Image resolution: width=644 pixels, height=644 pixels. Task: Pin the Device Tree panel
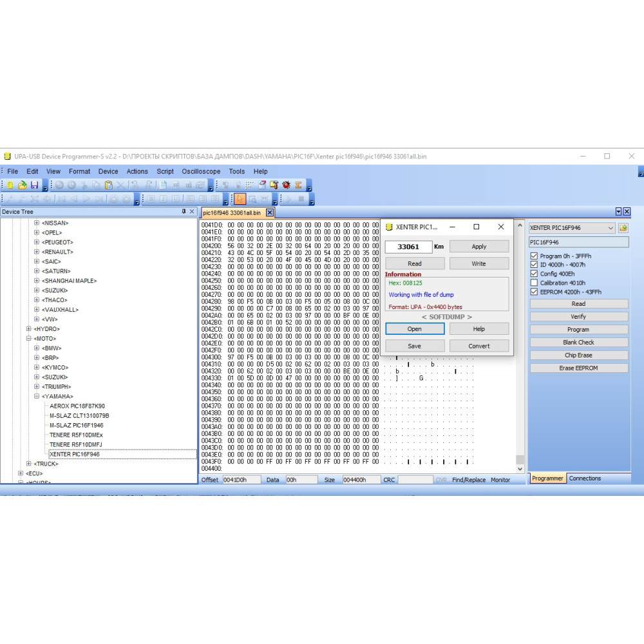coord(184,211)
